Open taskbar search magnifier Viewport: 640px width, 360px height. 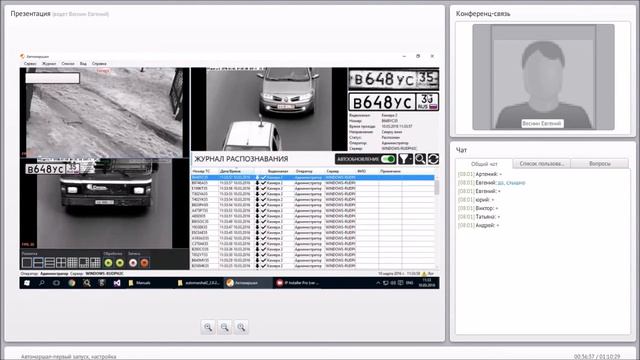[42, 283]
